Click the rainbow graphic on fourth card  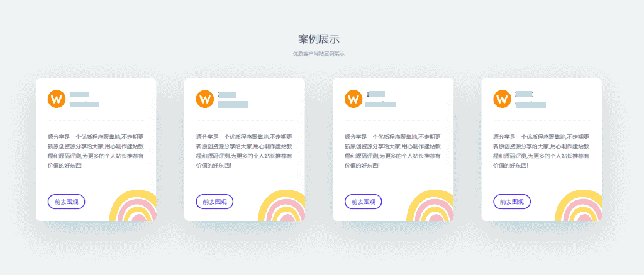(579, 205)
